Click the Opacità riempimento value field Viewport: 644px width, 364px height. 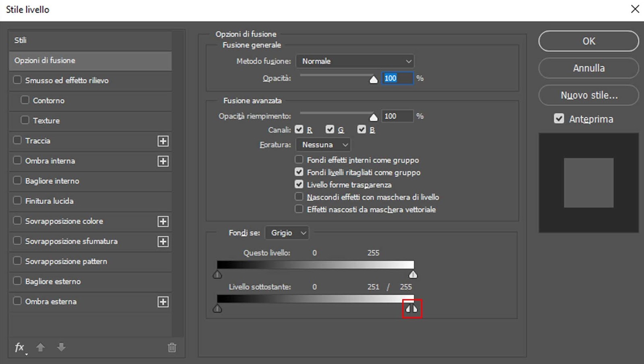tap(398, 116)
